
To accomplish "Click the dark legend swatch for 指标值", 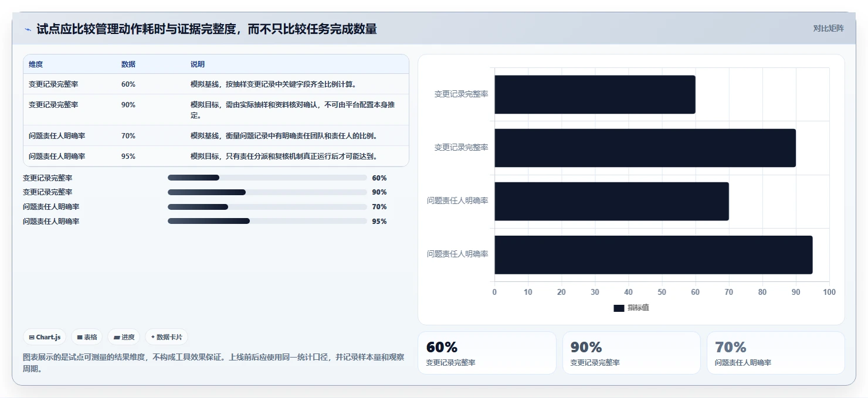I will coord(619,308).
